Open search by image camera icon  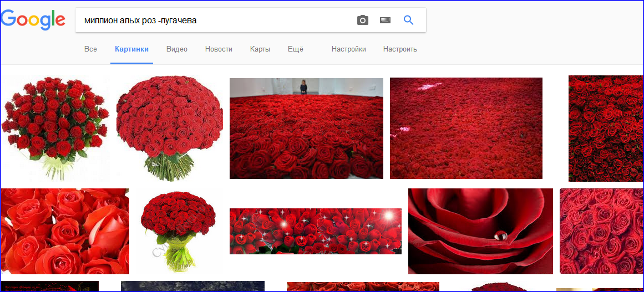point(363,21)
